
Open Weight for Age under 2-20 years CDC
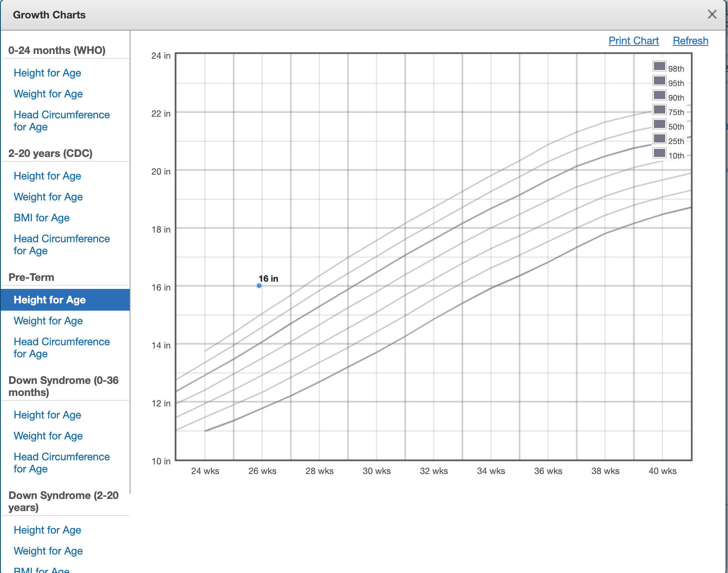click(x=48, y=197)
